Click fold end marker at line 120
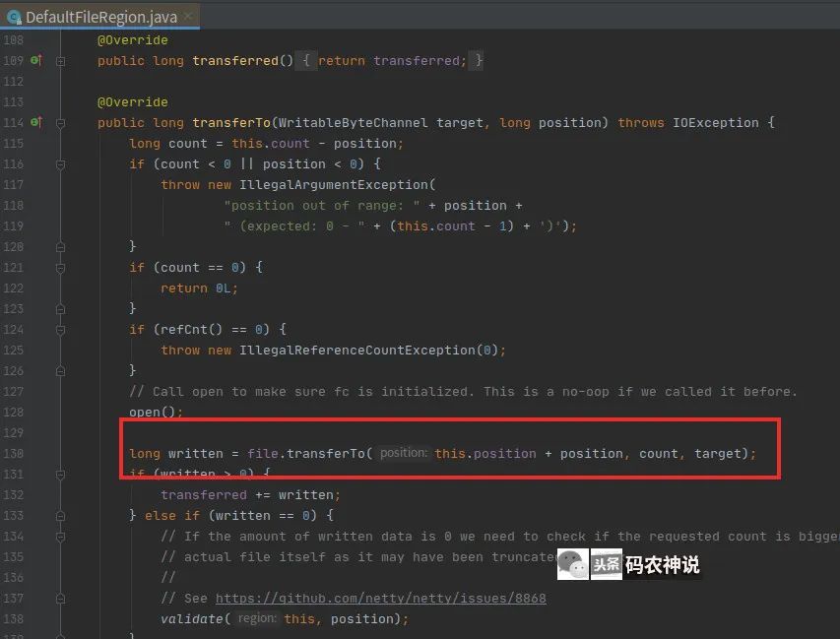Screen dimensions: 840x639 pos(60,247)
